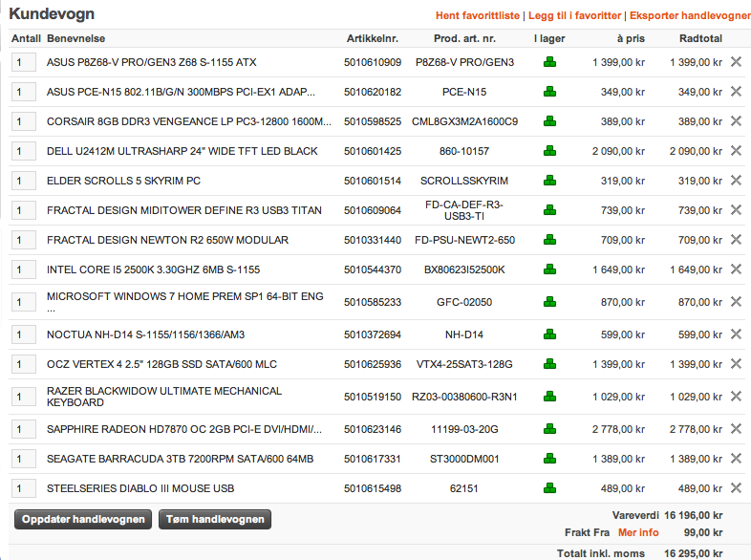Remove Dell U2412M Ultrasharp monitor row
The image size is (751, 560).
[736, 151]
